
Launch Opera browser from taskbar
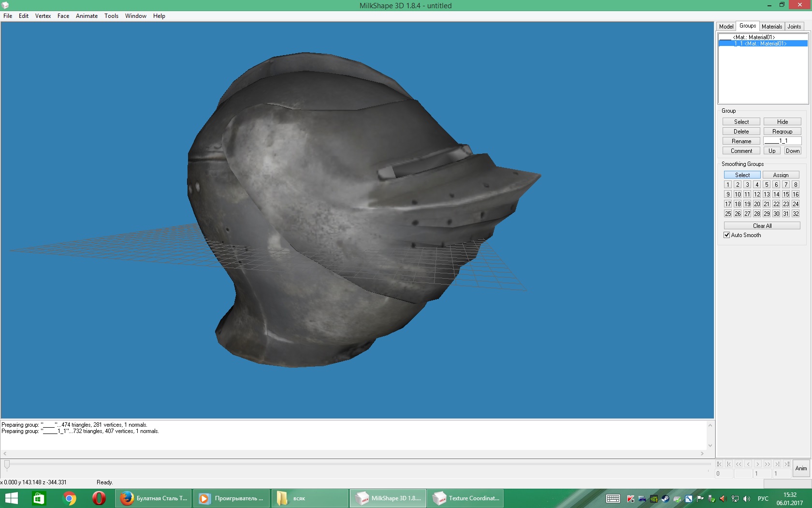(x=99, y=498)
